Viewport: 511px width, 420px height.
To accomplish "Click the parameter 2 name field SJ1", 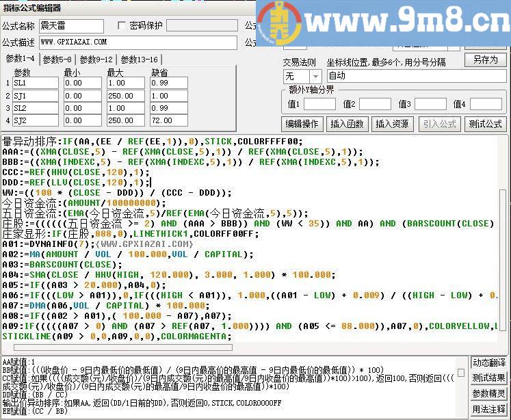I will (x=36, y=96).
